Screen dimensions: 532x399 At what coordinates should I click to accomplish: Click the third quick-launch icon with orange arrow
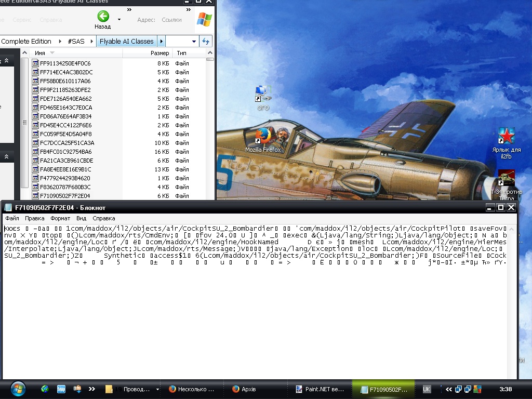point(77,389)
